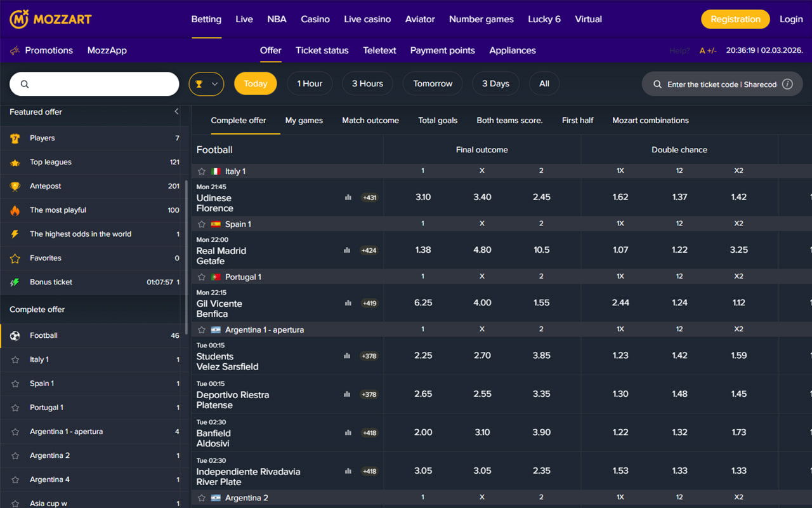Select the Aviator game menu item
812x508 pixels.
(x=420, y=19)
